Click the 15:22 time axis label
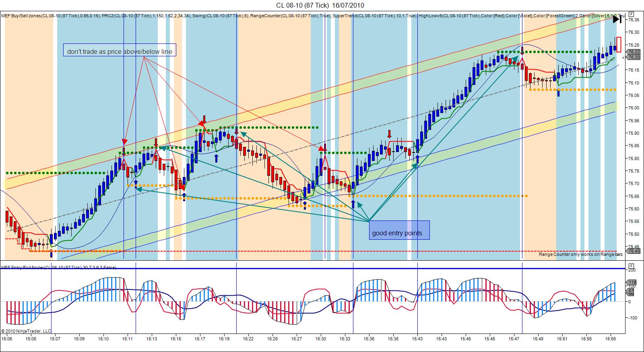This screenshot has width=644, height=352. [248, 339]
